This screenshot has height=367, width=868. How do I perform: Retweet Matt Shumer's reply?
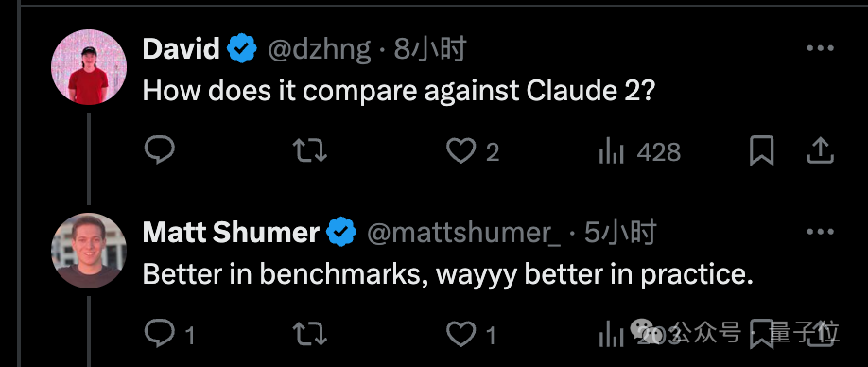[x=309, y=334]
